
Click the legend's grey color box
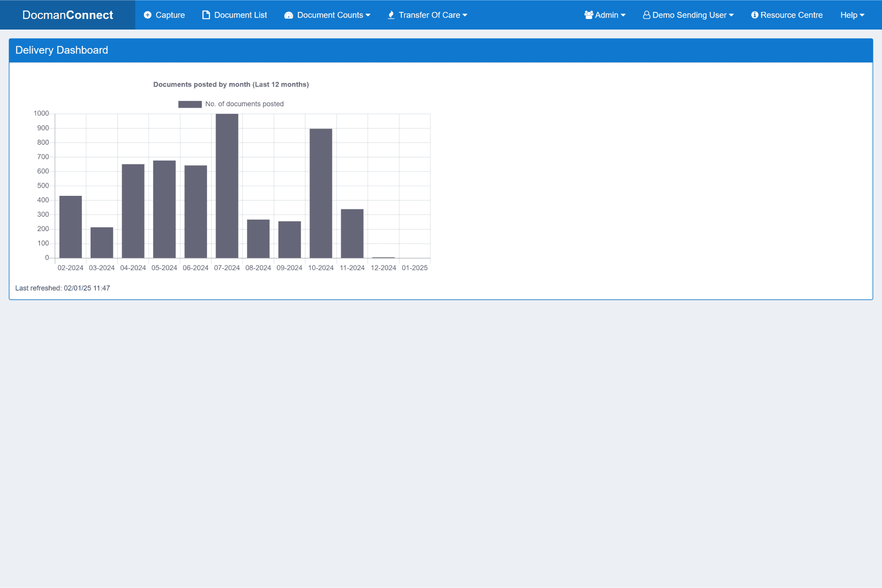pos(190,104)
